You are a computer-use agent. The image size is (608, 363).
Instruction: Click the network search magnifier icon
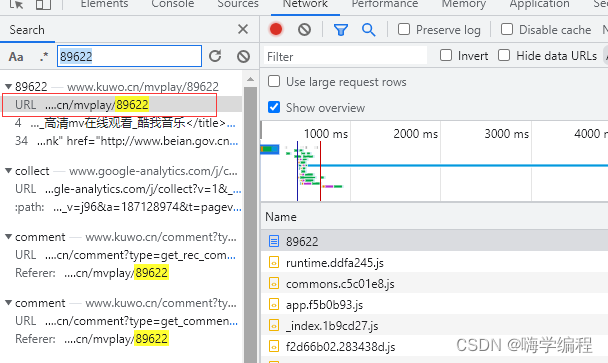[x=368, y=30]
